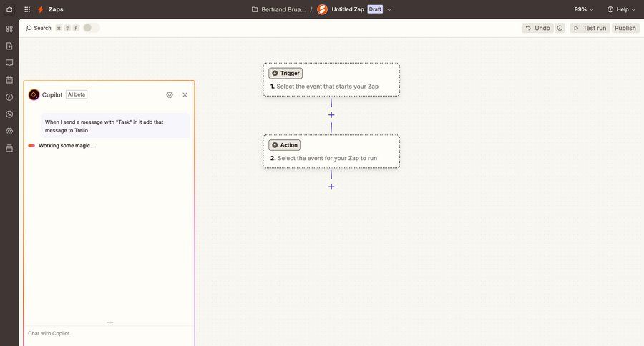Open the four-circles Assets icon in sidebar

point(9,29)
